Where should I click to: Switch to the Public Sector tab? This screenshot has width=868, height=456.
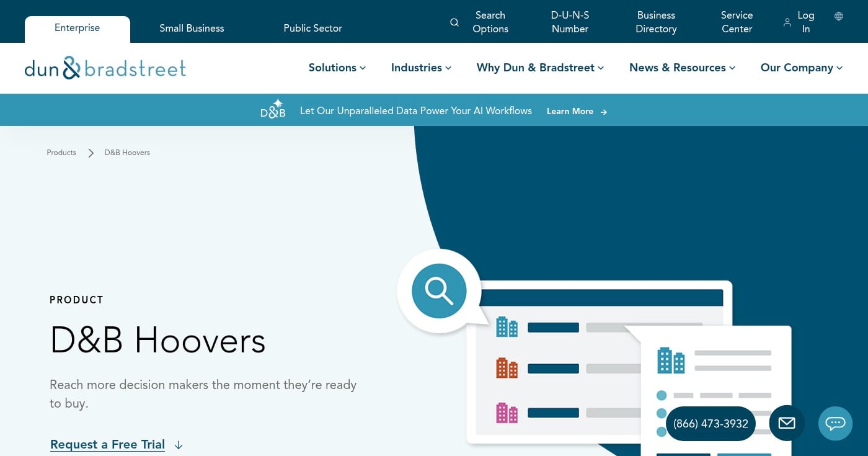point(312,28)
